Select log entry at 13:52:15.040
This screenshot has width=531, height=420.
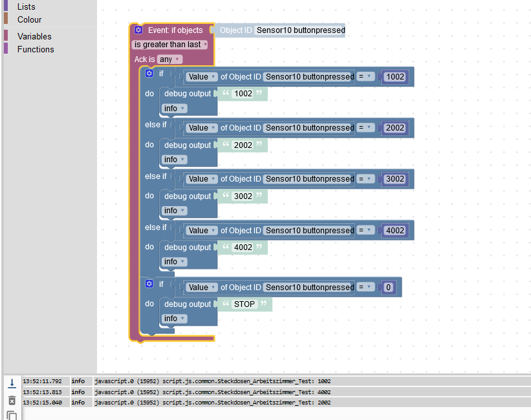(276, 403)
